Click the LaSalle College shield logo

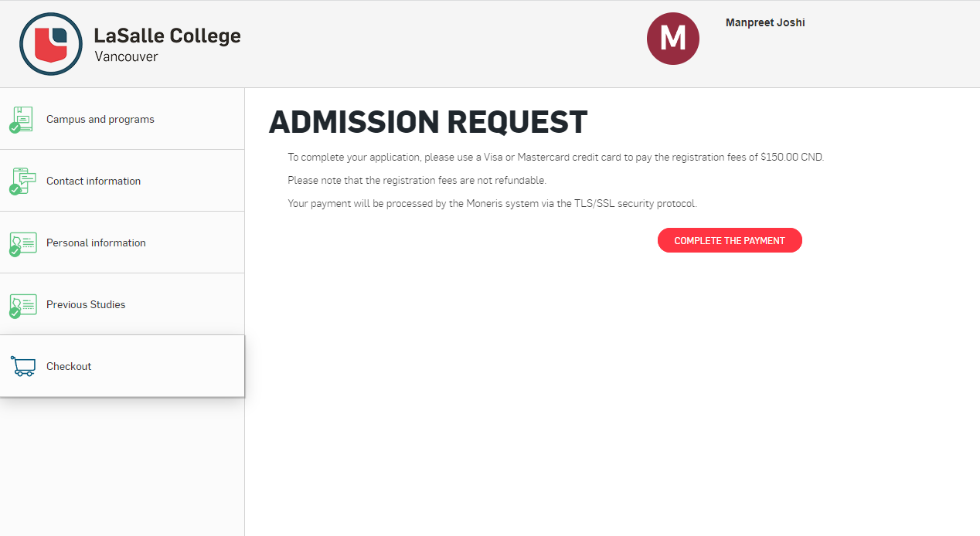click(51, 44)
